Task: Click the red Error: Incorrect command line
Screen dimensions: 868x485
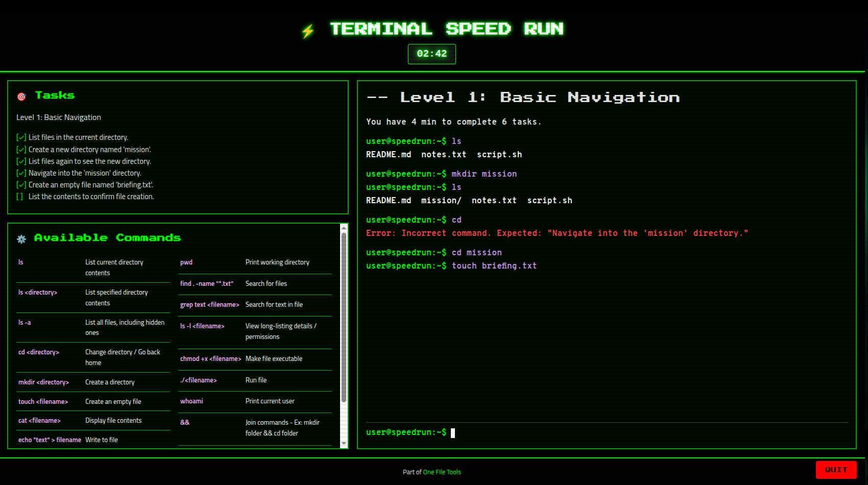Action: pyautogui.click(x=557, y=233)
